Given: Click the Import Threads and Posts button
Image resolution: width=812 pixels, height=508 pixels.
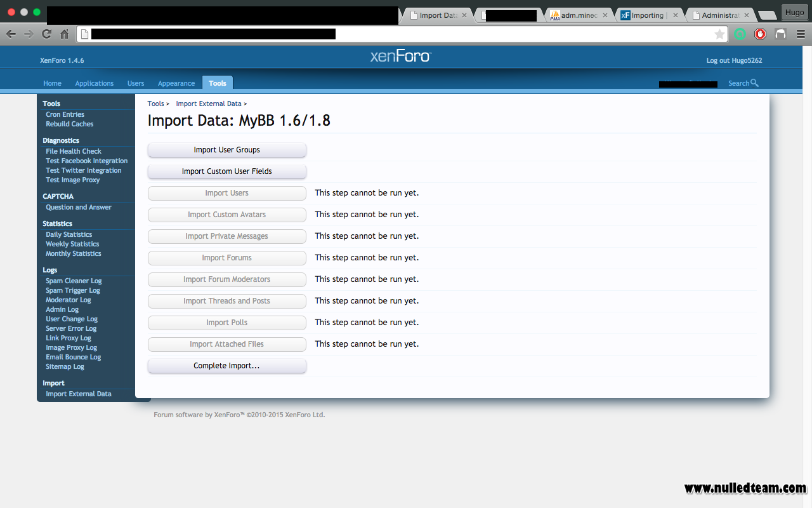Looking at the screenshot, I should click(x=227, y=301).
